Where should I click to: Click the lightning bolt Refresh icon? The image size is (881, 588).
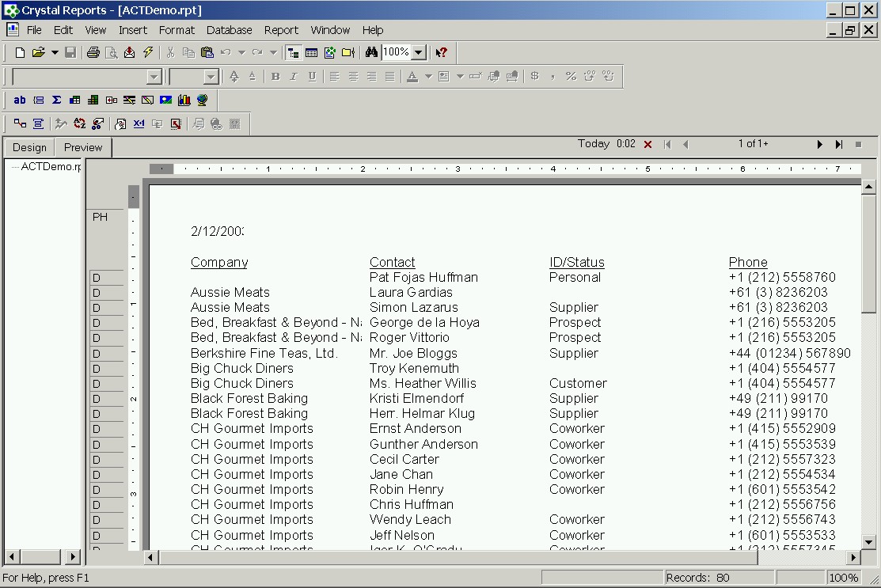pos(148,53)
